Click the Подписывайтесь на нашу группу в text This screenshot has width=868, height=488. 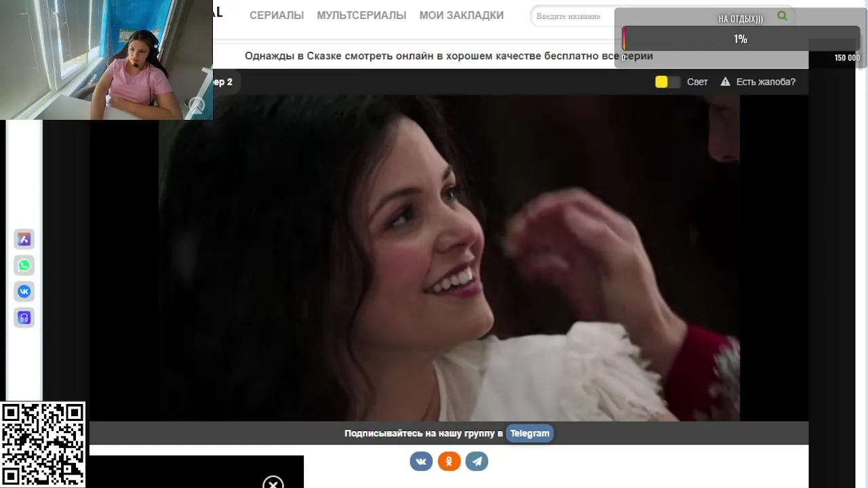pyautogui.click(x=423, y=434)
